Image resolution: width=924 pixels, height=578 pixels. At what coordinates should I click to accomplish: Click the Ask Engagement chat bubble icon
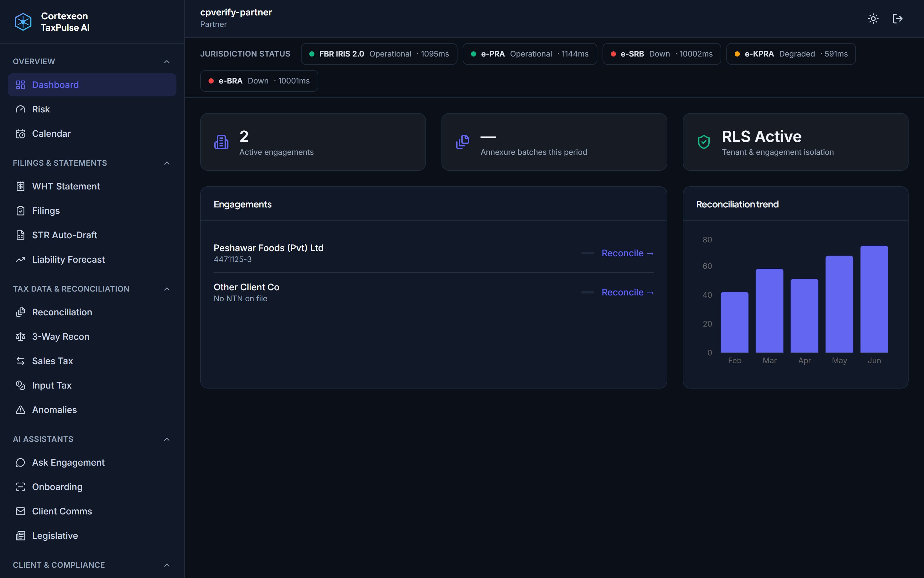click(x=21, y=462)
